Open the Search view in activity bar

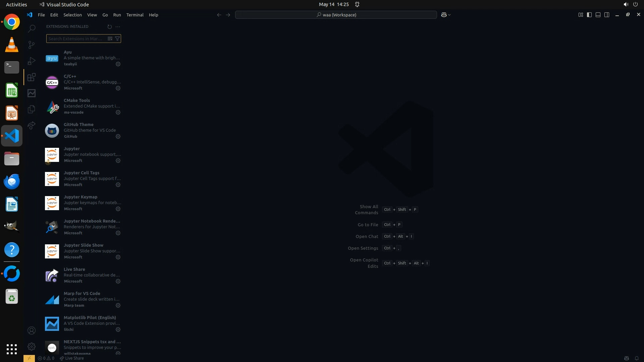pyautogui.click(x=31, y=28)
